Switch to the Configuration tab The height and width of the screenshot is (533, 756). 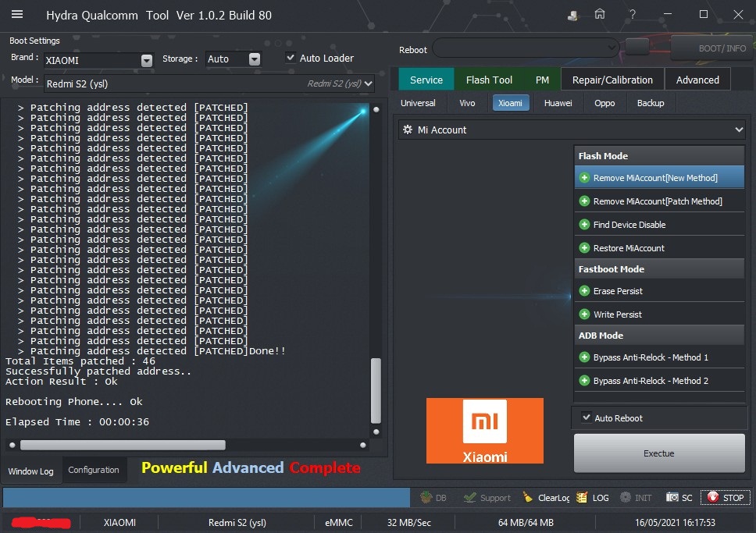[x=94, y=470]
